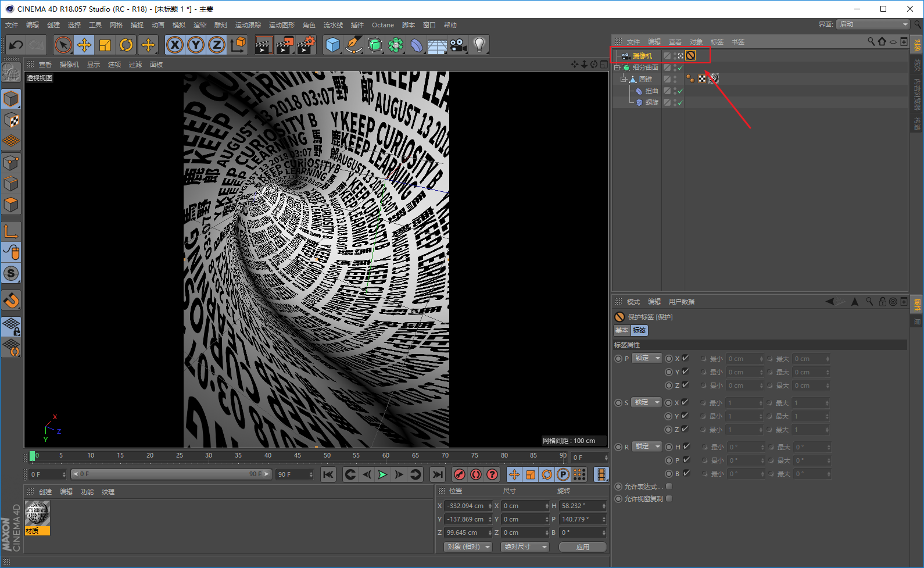Click Make Editable icon in left toolbar
Screen dimensions: 924x568
[x=11, y=73]
